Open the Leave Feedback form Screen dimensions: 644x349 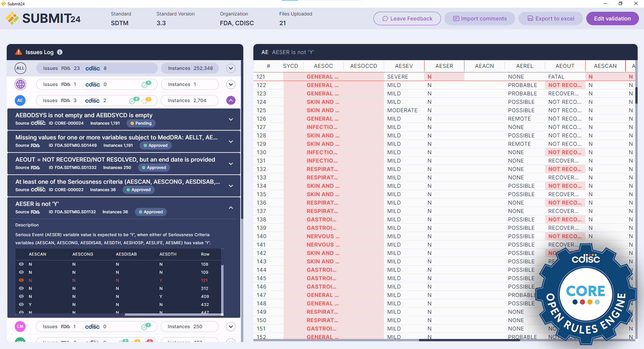pos(407,18)
